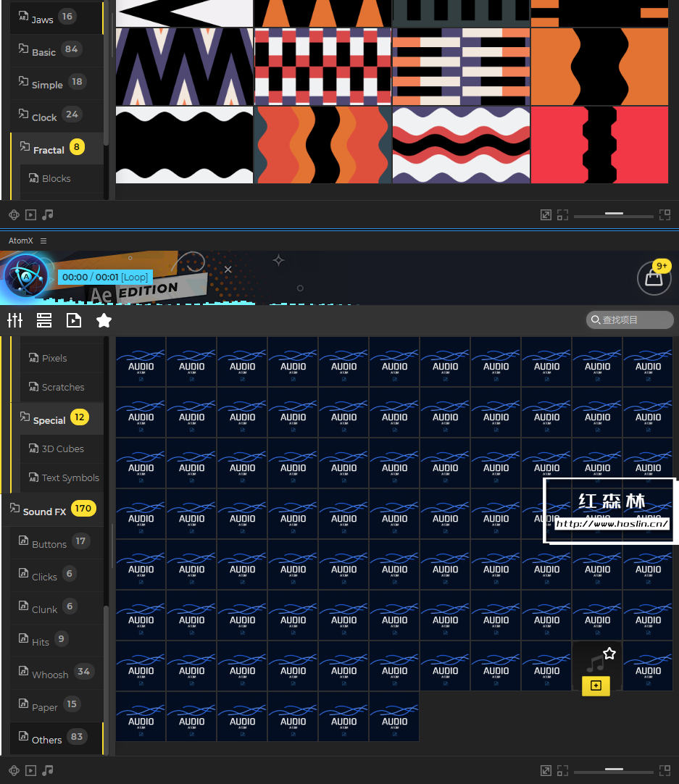679x784 pixels.
Task: Show favorites with the star icon
Action: [104, 320]
